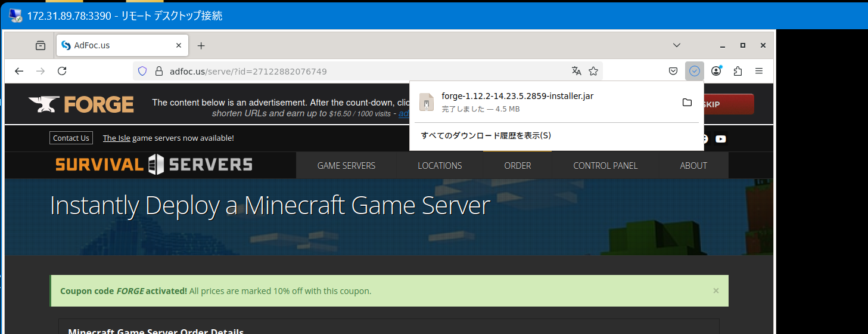This screenshot has height=334, width=868.
Task: Expand the list all tabs chevron
Action: pyautogui.click(x=677, y=45)
